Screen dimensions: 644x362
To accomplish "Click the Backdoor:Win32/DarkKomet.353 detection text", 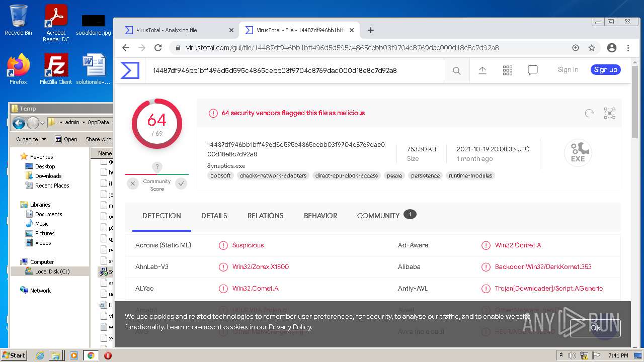I will pyautogui.click(x=543, y=267).
